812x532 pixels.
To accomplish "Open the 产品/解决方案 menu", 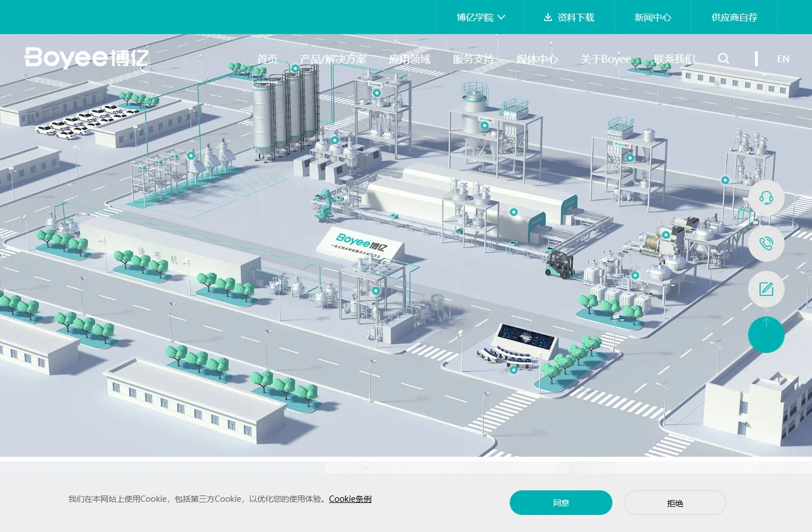I will pos(333,59).
